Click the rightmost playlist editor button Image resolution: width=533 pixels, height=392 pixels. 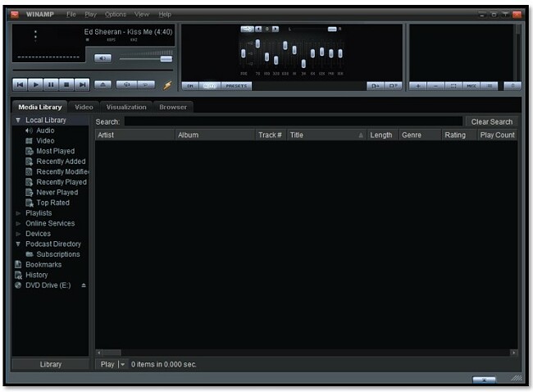512,86
